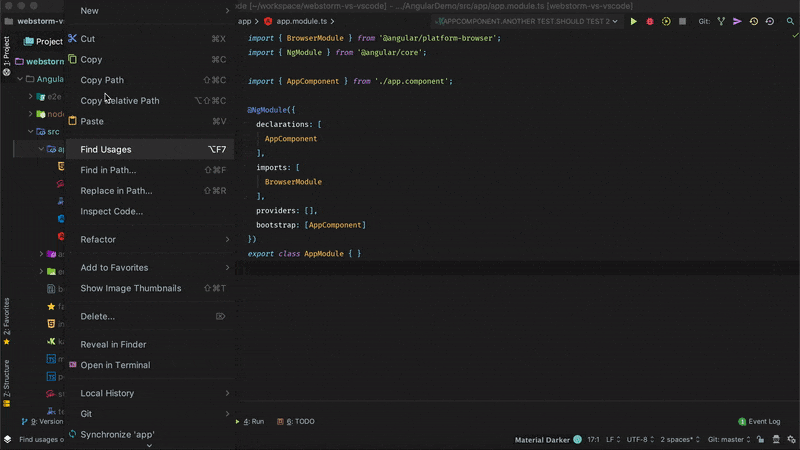Click the Material Darker theme label
This screenshot has width=800, height=450.
[x=542, y=440]
